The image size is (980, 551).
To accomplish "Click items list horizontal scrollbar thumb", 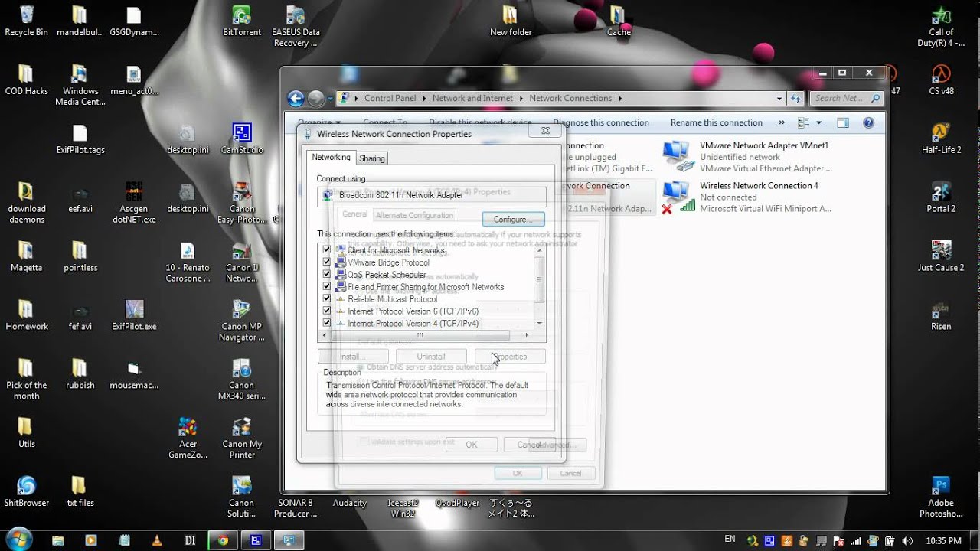I will (420, 335).
